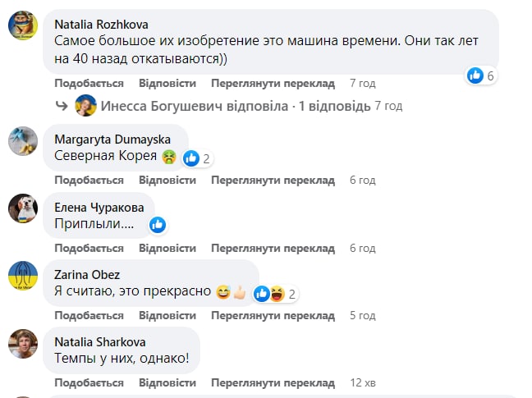Toggle Подобається on Natalia Sharkova's comment

click(89, 382)
